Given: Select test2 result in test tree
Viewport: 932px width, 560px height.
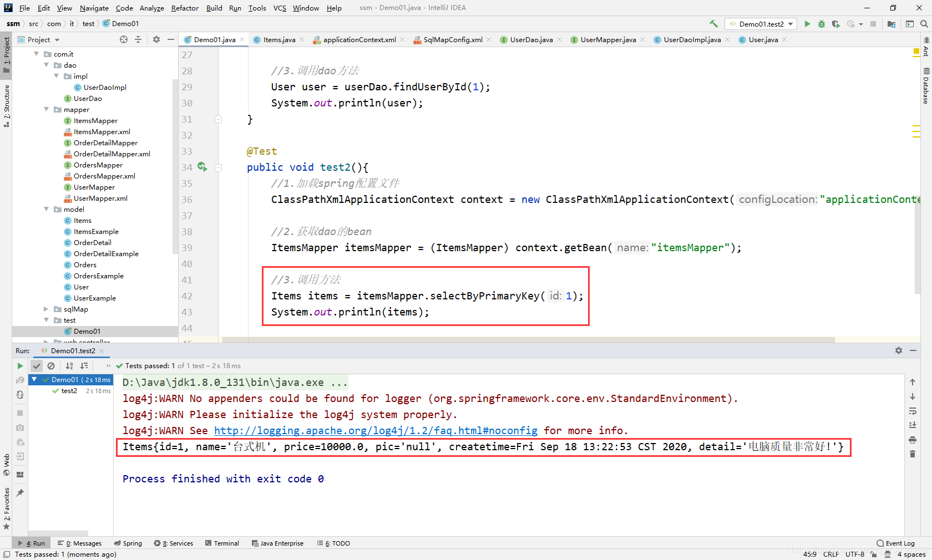Looking at the screenshot, I should coord(69,391).
